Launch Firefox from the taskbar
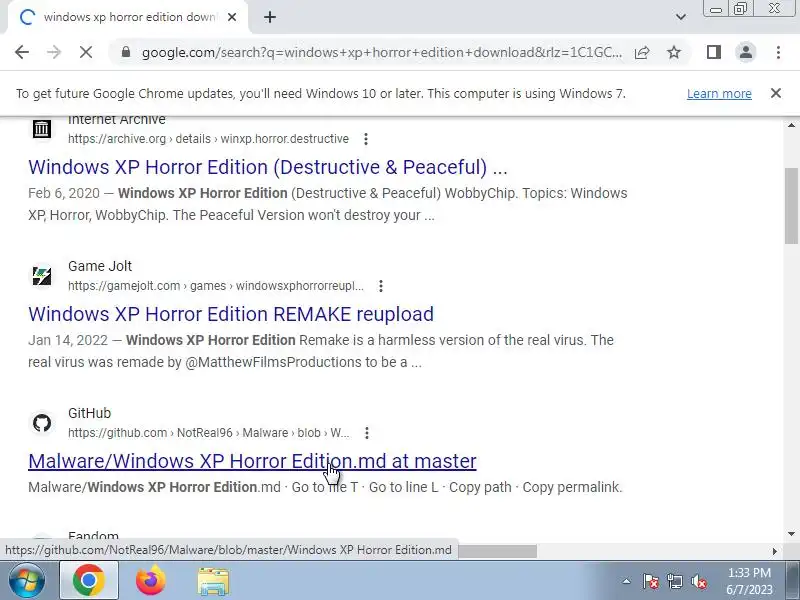This screenshot has width=800, height=600. point(151,581)
